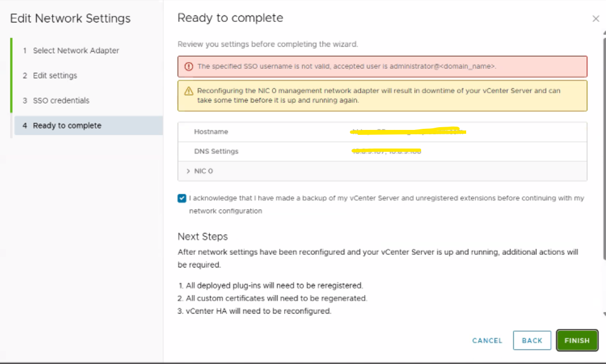This screenshot has width=606, height=364.
Task: Toggle the backup acknowledgement checkbox
Action: (182, 198)
